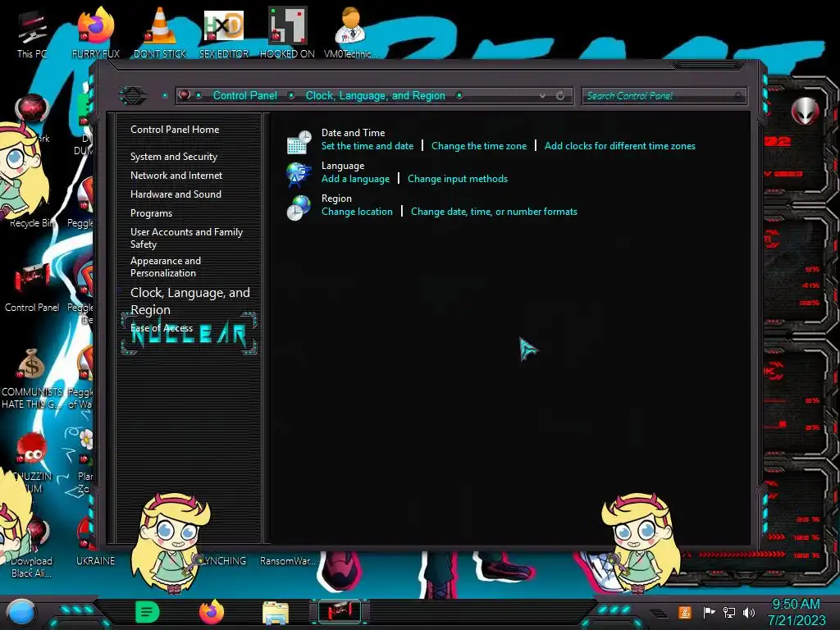Open Control Panel Home
Screen dimensions: 840x630
tap(175, 129)
